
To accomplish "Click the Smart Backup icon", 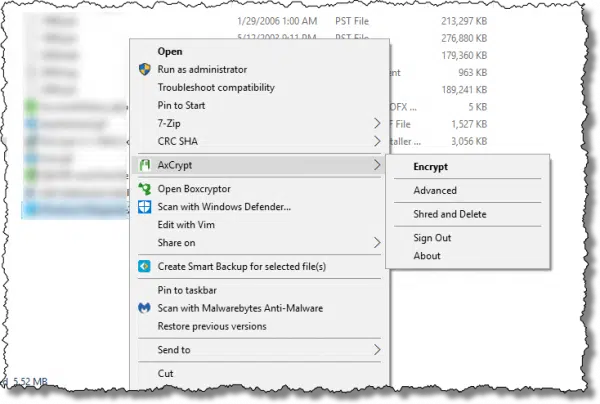I will click(x=145, y=266).
